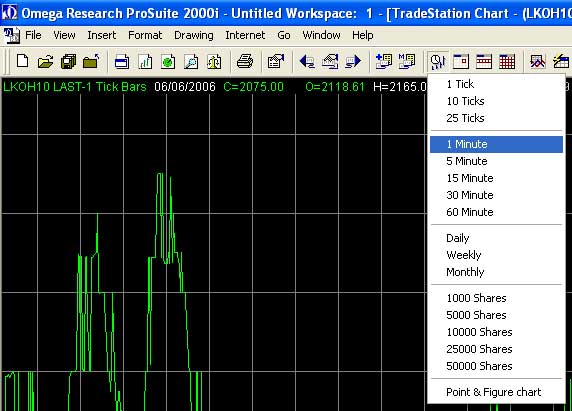Screen dimensions: 572x411
Task: Click the Omega Research title bar icon
Action: tap(9, 13)
